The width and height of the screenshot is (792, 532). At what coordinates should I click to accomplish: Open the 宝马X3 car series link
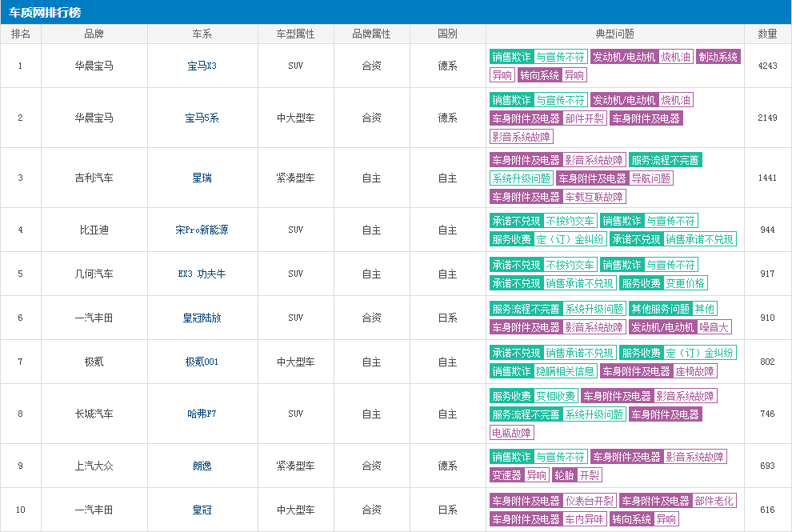[x=202, y=66]
